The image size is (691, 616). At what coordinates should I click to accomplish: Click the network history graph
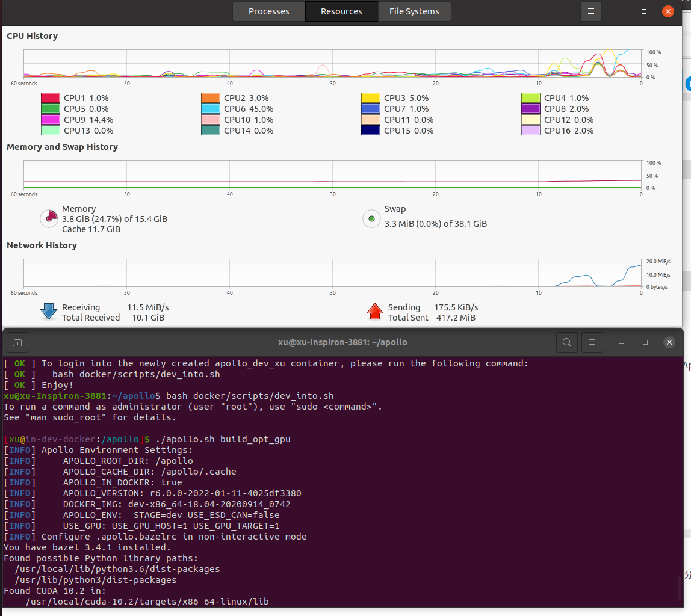click(333, 273)
